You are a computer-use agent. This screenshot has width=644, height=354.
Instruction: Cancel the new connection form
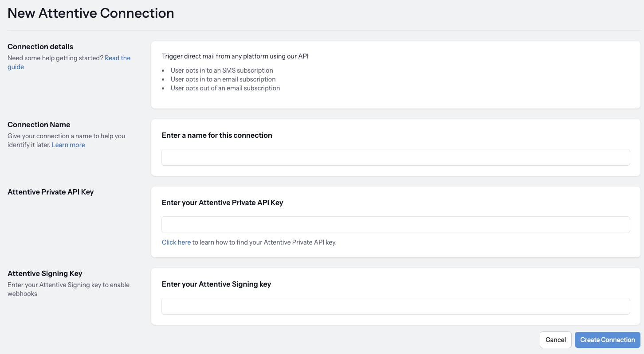pos(556,340)
